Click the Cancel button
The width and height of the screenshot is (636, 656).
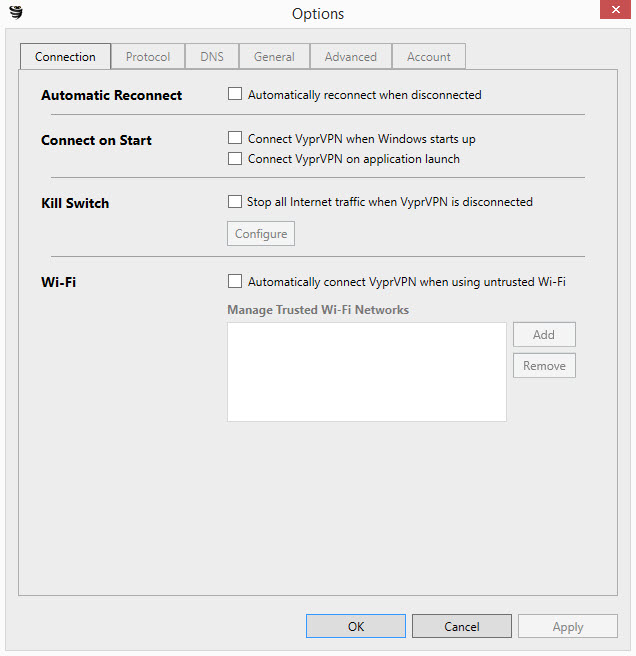[x=462, y=626]
